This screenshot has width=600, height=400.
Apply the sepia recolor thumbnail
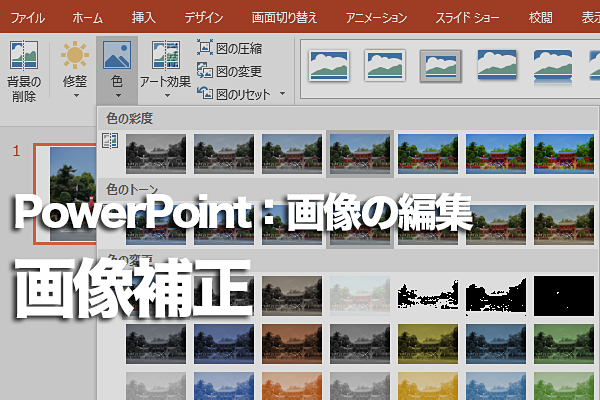click(292, 296)
